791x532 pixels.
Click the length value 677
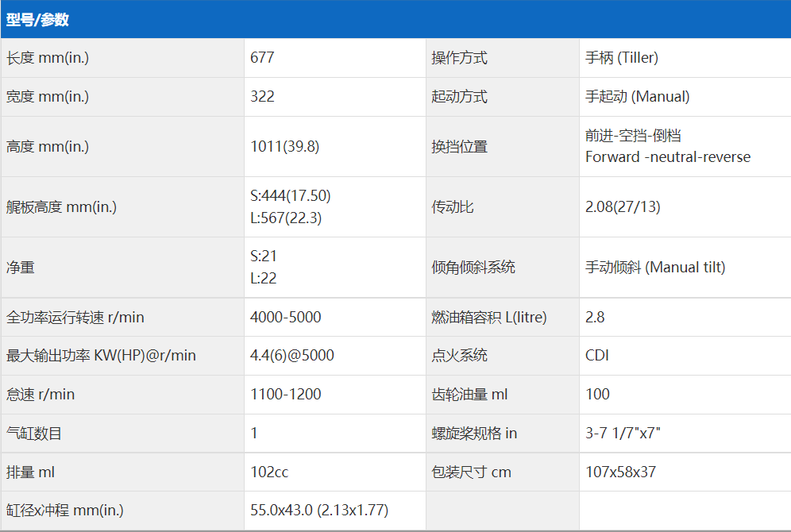pyautogui.click(x=262, y=57)
